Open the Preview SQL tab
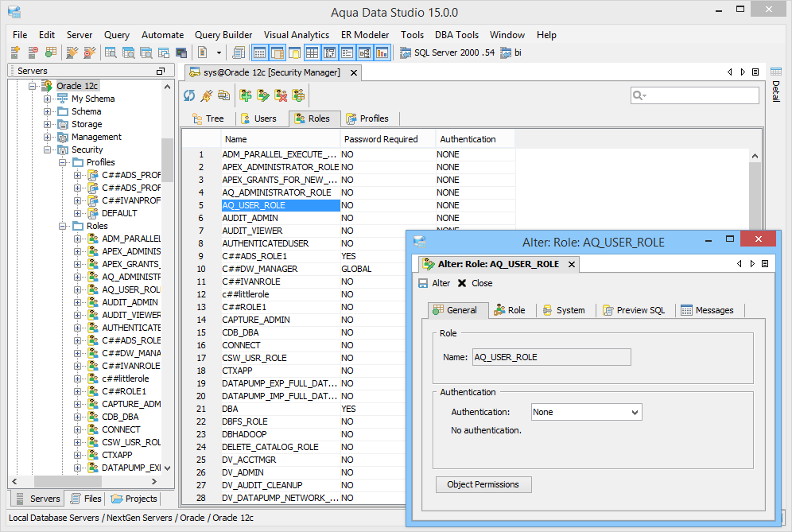This screenshot has height=532, width=792. coord(634,310)
